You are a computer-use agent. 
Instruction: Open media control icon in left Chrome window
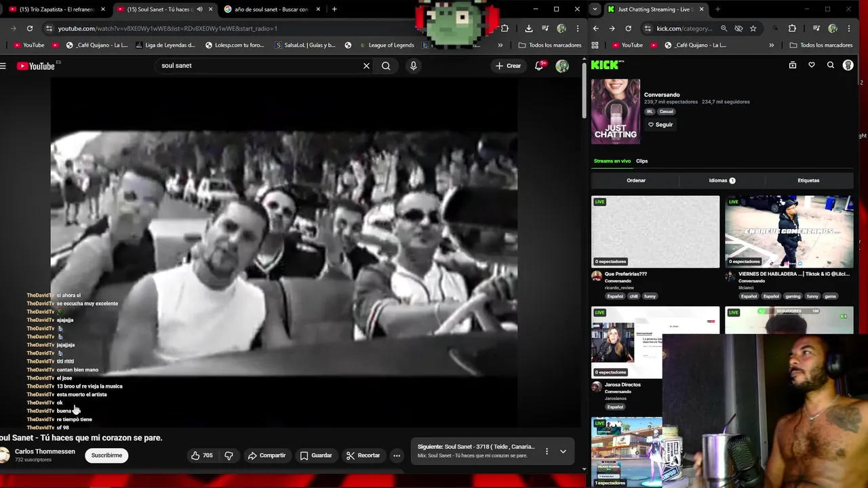coord(545,28)
